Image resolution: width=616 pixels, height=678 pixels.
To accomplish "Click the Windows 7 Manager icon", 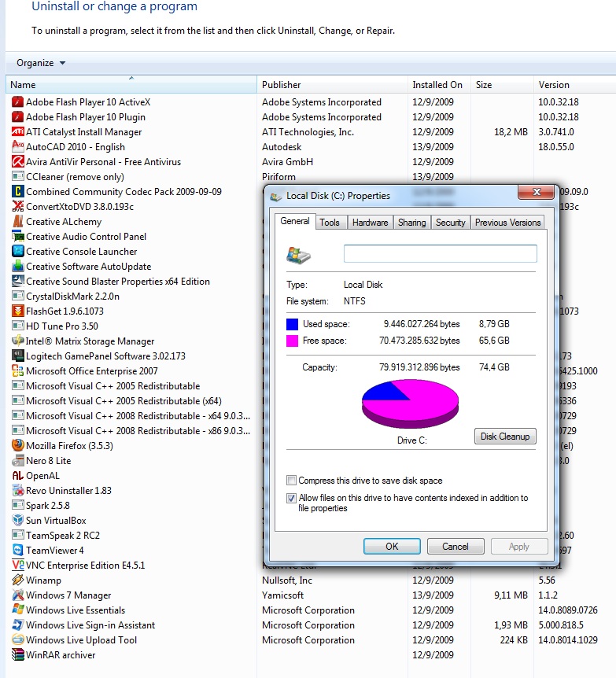I will click(18, 595).
